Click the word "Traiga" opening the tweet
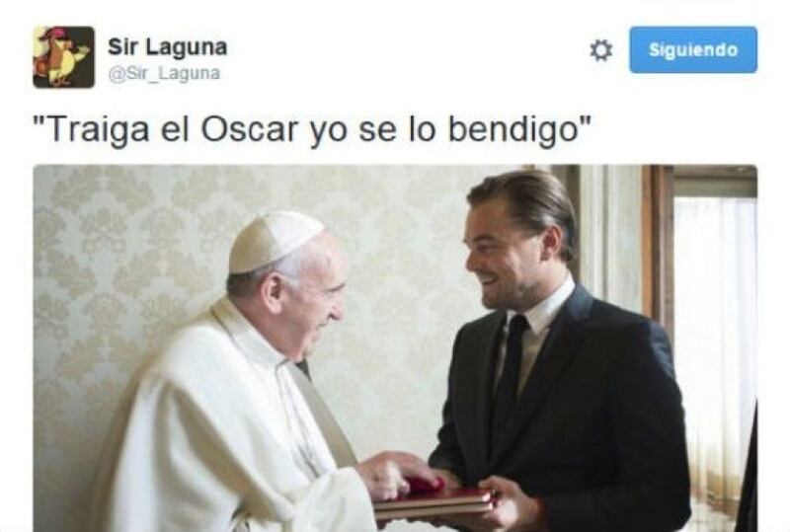Image resolution: width=790 pixels, height=532 pixels. click(x=98, y=129)
